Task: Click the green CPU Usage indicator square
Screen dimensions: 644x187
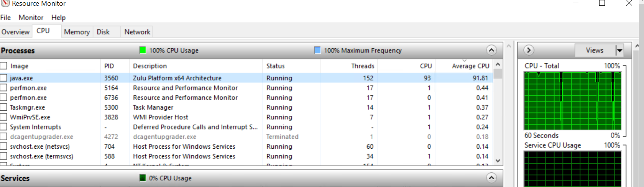Action: [x=143, y=50]
